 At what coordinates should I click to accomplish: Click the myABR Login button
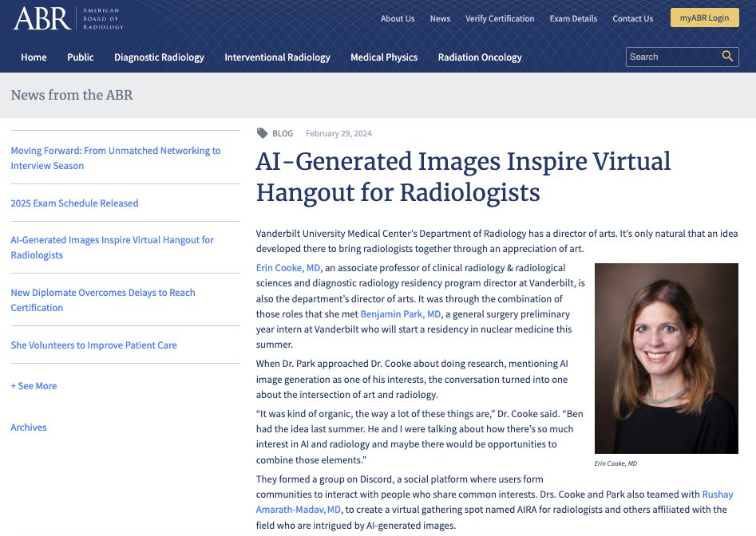click(x=704, y=18)
